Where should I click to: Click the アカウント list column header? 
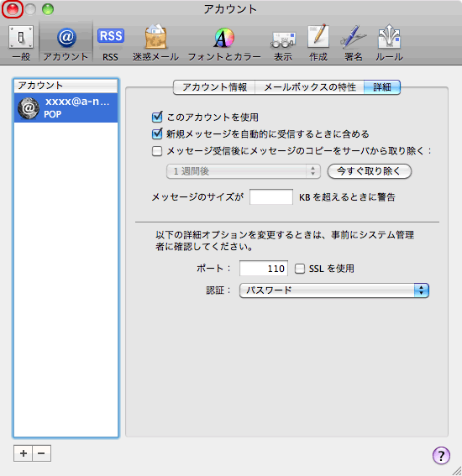point(66,86)
